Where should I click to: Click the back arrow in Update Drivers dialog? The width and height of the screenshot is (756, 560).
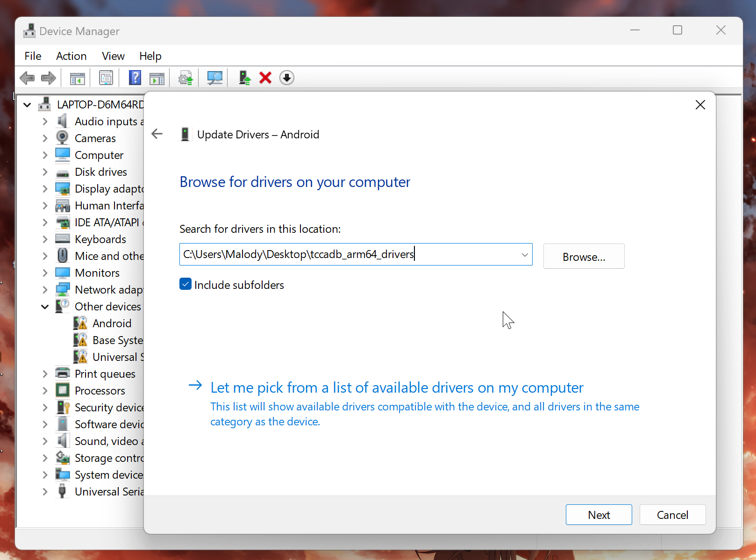[157, 134]
